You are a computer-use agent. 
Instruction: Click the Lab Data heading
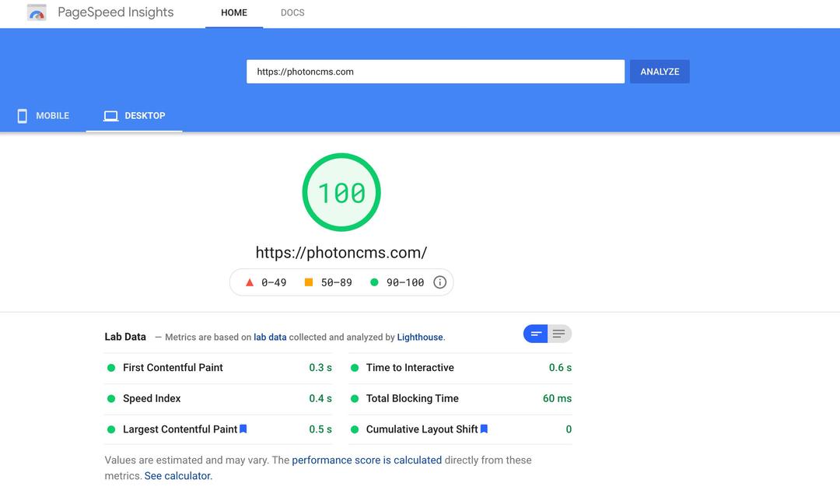[125, 337]
